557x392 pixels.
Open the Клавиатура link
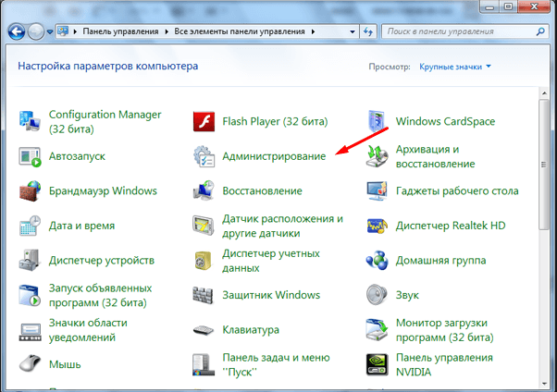tap(251, 330)
